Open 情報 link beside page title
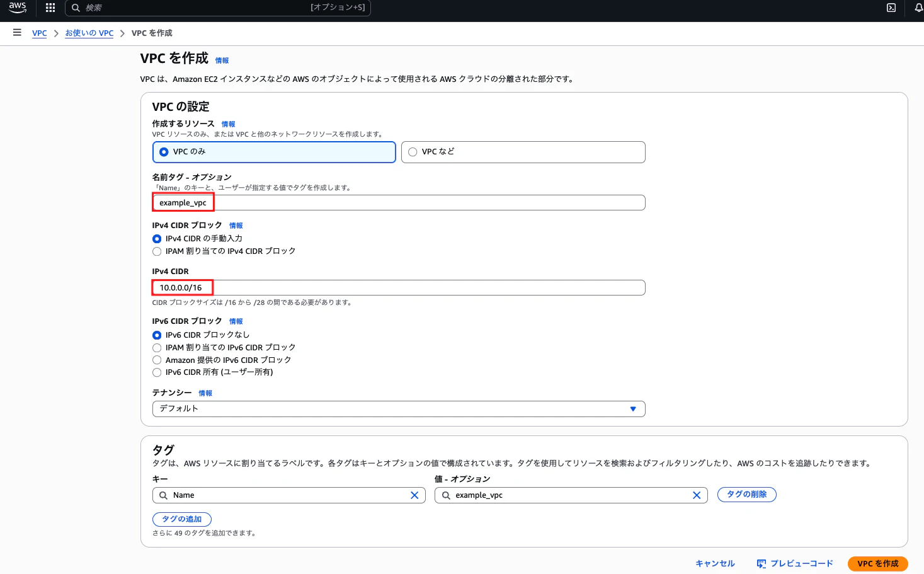The height and width of the screenshot is (574, 924). click(x=222, y=60)
